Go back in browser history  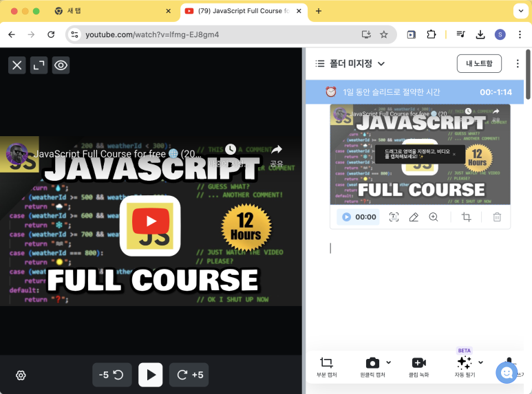pos(12,34)
